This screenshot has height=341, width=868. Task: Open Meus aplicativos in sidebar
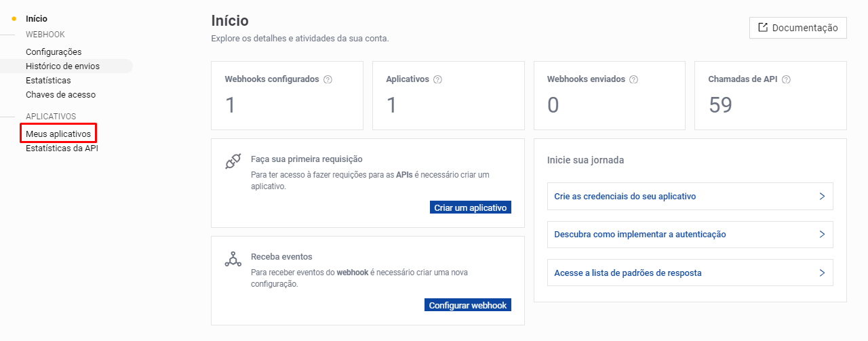pos(58,134)
